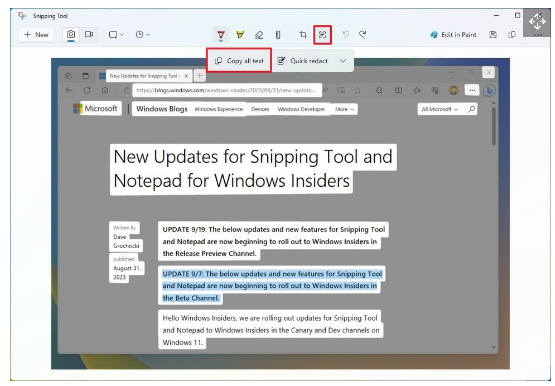Image resolution: width=555 pixels, height=386 pixels.
Task: Expand the All Microsoft dropdown
Action: coord(440,109)
